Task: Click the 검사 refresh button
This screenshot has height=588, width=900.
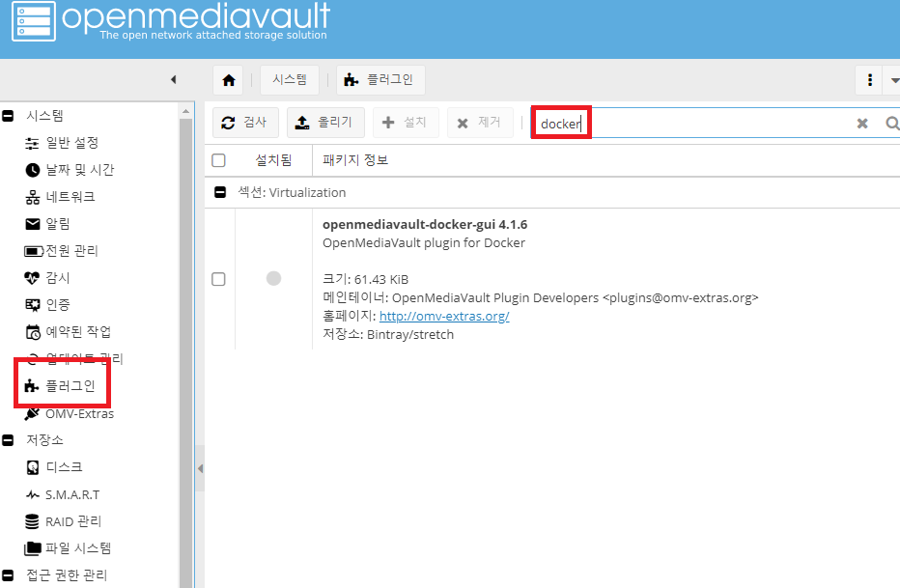Action: (245, 123)
